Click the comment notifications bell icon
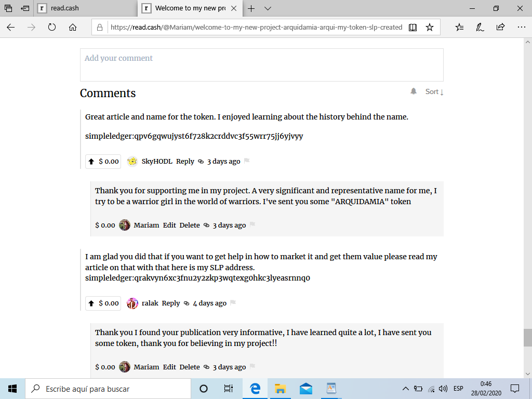Screen dimensions: 532x399 (413, 91)
